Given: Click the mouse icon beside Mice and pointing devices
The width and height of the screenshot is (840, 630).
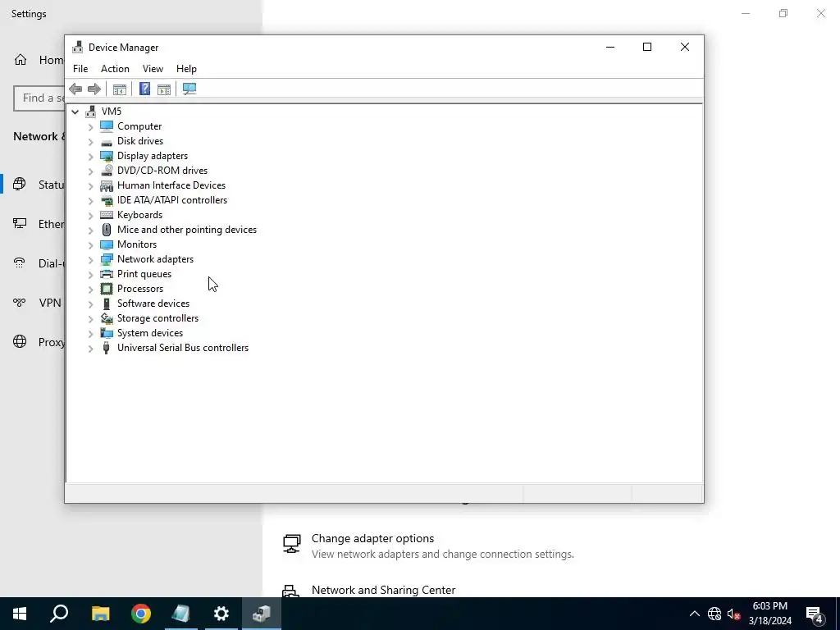Looking at the screenshot, I should click(107, 230).
